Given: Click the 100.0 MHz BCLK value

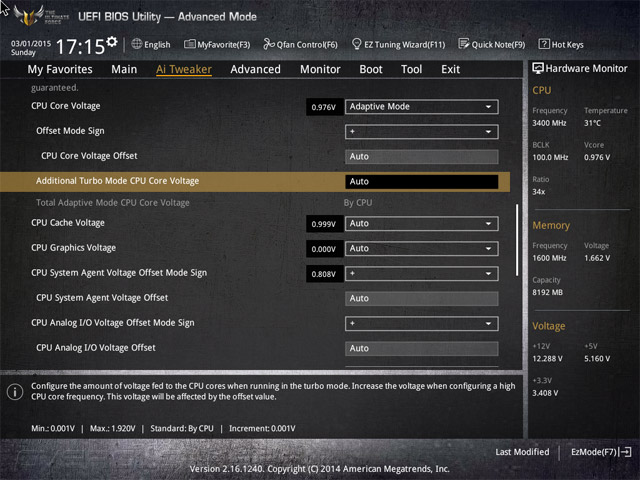Looking at the screenshot, I should [550, 157].
